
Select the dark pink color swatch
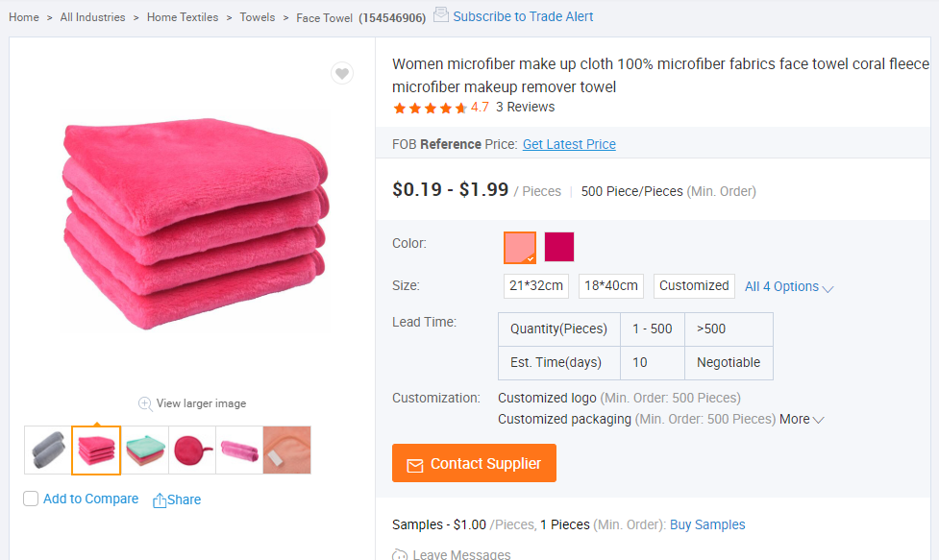559,247
